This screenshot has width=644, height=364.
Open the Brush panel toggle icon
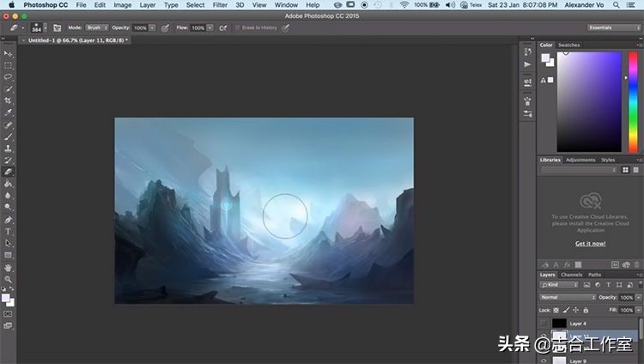click(x=57, y=28)
